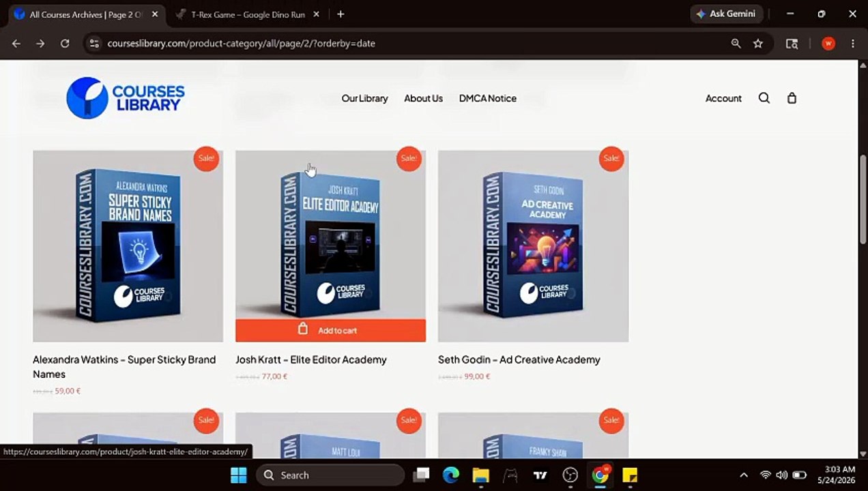Show hidden system tray icons
Screen dimensions: 868x491
click(744, 475)
